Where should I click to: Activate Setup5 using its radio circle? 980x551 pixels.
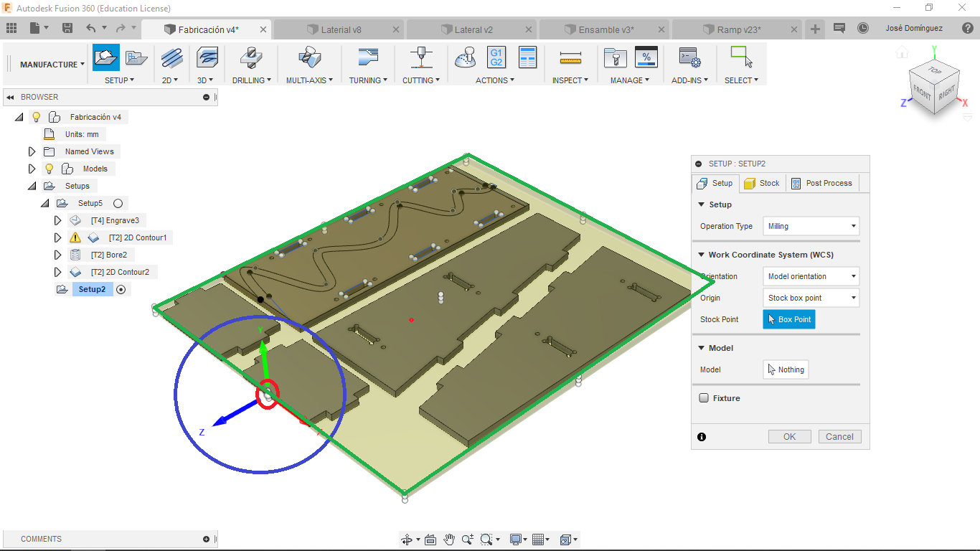118,203
